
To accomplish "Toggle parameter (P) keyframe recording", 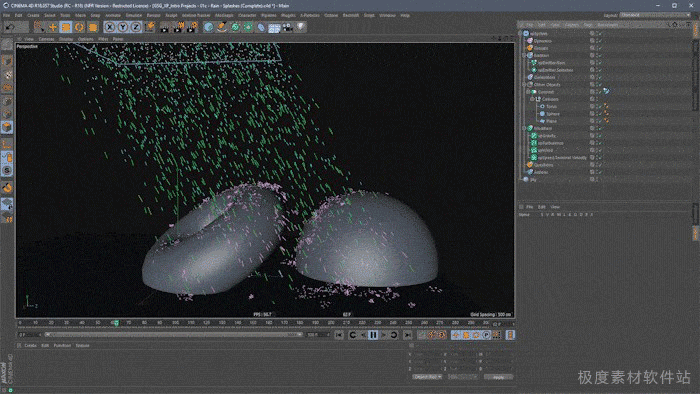I will click(x=486, y=335).
